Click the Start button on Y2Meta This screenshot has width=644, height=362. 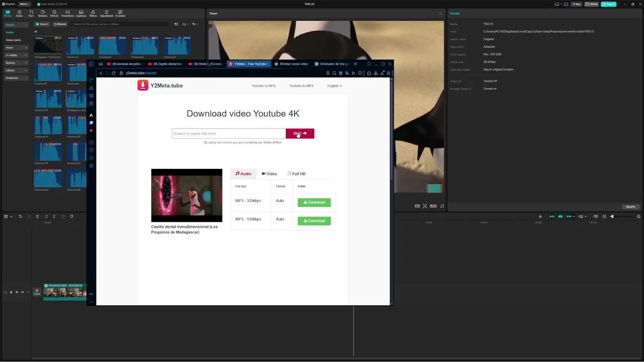click(300, 133)
